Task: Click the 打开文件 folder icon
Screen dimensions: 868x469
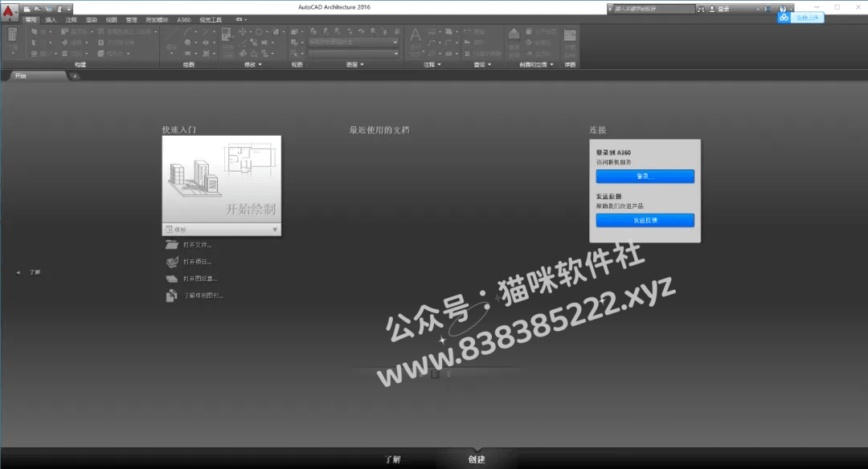Action: pyautogui.click(x=172, y=245)
